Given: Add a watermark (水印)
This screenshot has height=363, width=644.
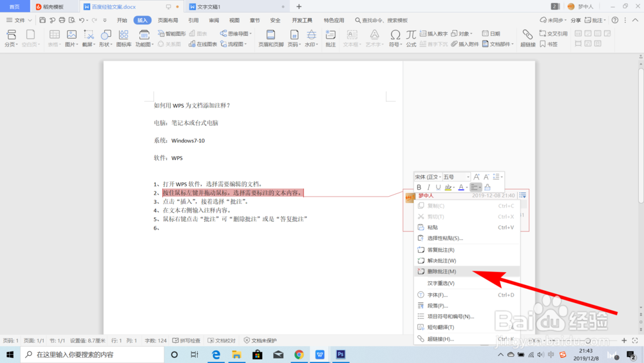Looking at the screenshot, I should [311, 38].
